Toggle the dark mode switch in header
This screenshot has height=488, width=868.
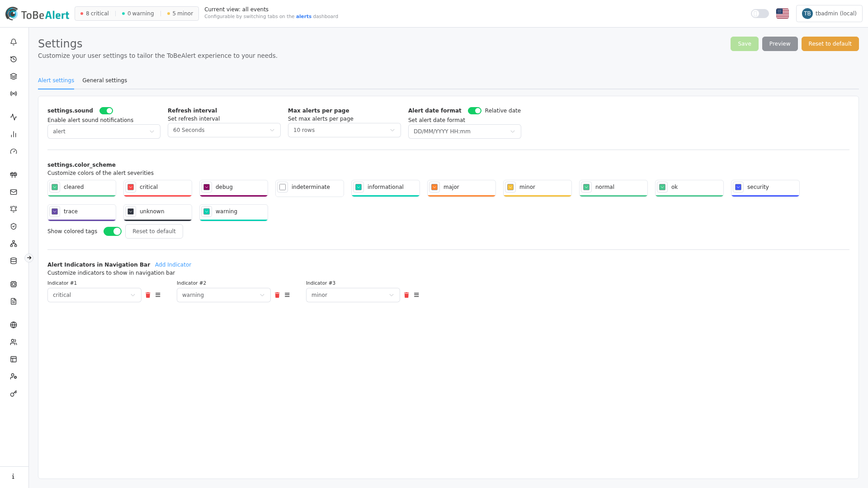pyautogui.click(x=760, y=14)
